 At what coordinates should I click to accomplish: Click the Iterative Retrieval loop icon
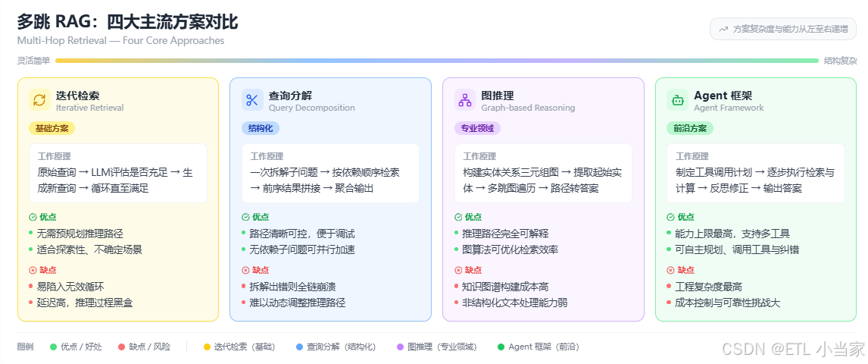(x=40, y=100)
